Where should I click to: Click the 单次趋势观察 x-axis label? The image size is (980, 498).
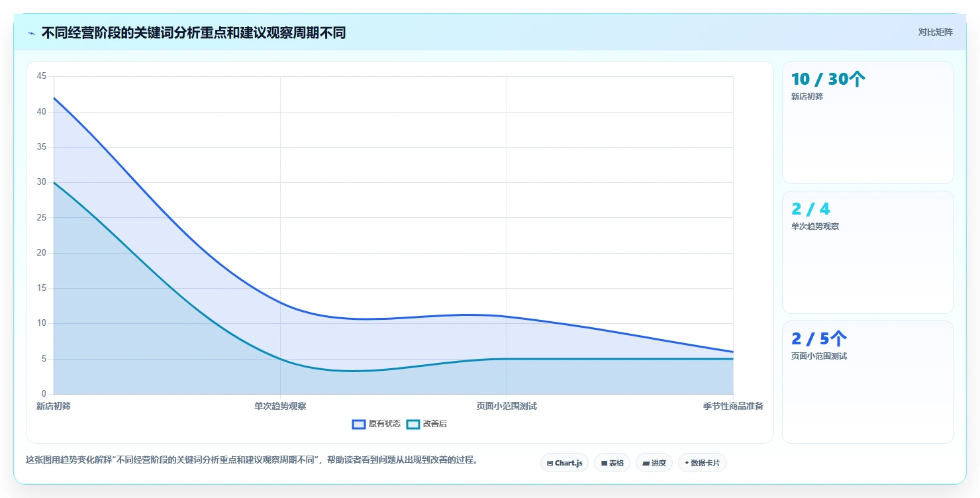click(280, 406)
